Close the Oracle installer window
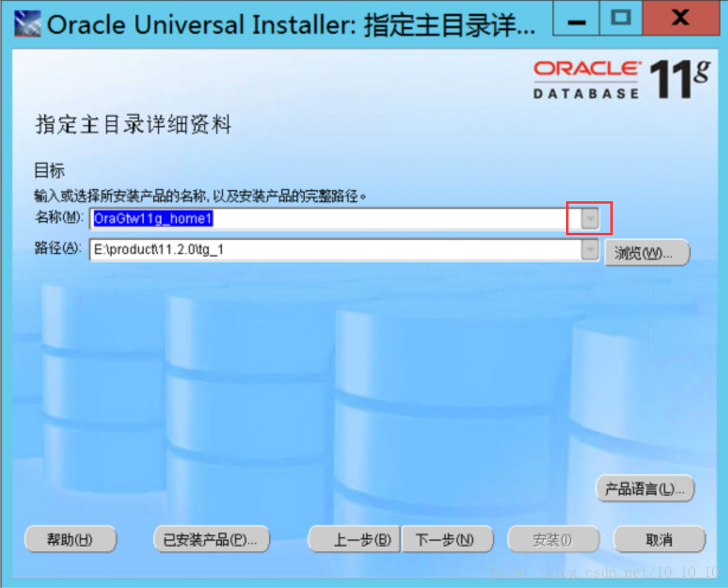The width and height of the screenshot is (728, 588). tap(681, 18)
